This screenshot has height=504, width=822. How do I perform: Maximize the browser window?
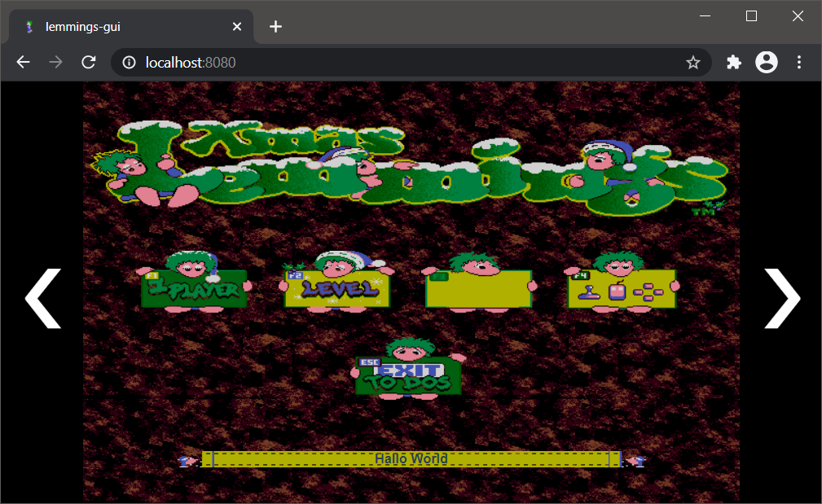coord(751,16)
